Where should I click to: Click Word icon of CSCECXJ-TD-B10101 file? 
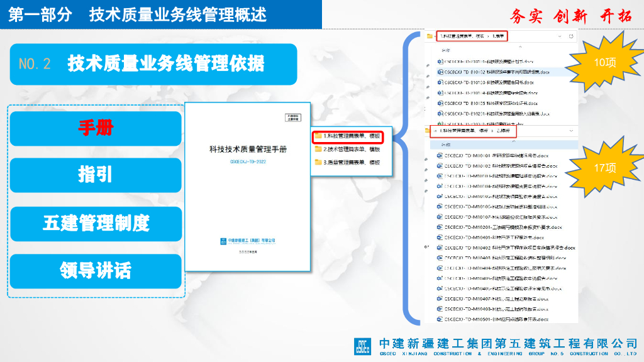coord(440,62)
